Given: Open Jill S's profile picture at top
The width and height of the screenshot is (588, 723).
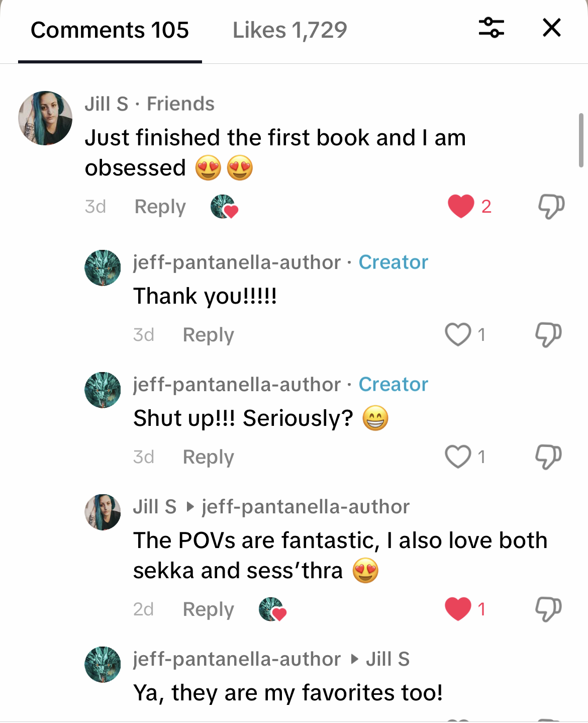Looking at the screenshot, I should click(45, 118).
